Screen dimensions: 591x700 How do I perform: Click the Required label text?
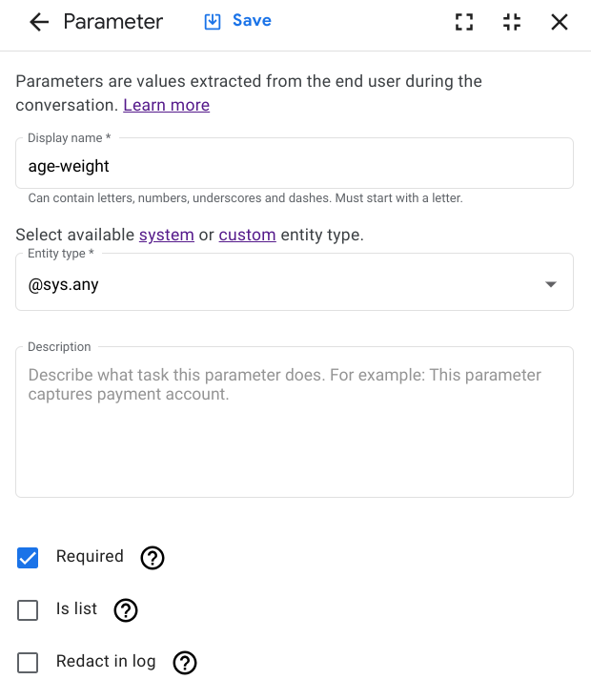(90, 557)
